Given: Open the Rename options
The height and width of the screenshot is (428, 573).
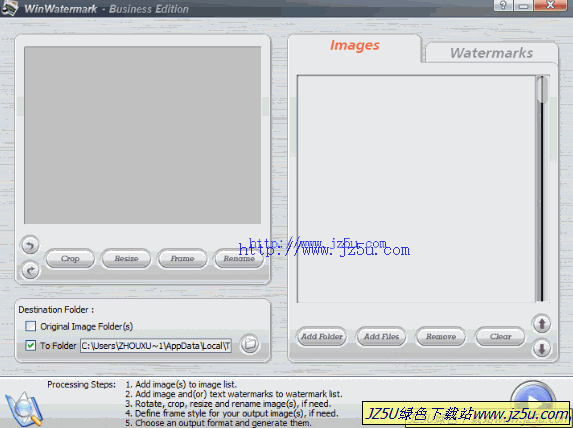Looking at the screenshot, I should click(x=239, y=258).
